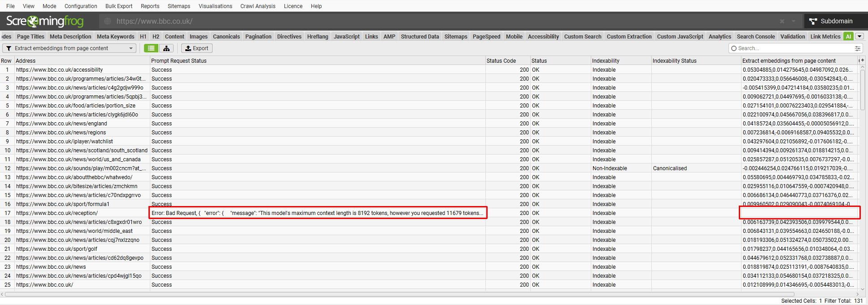Open the File menu

(x=10, y=6)
